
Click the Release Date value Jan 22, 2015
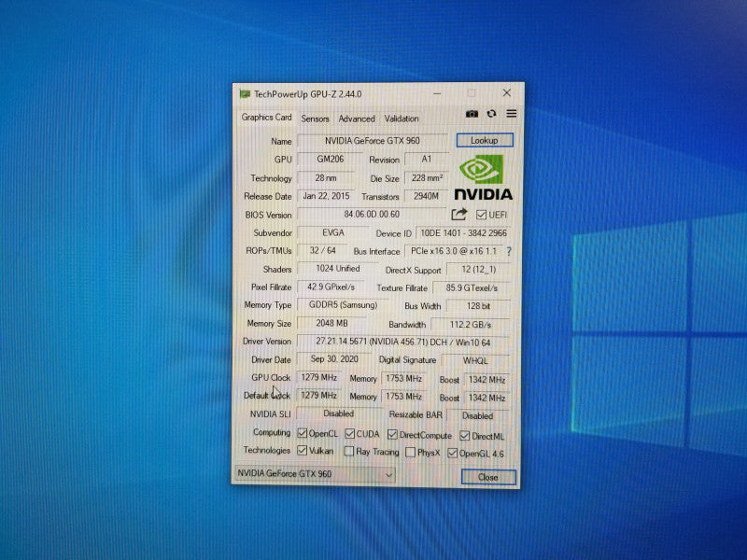pyautogui.click(x=326, y=196)
